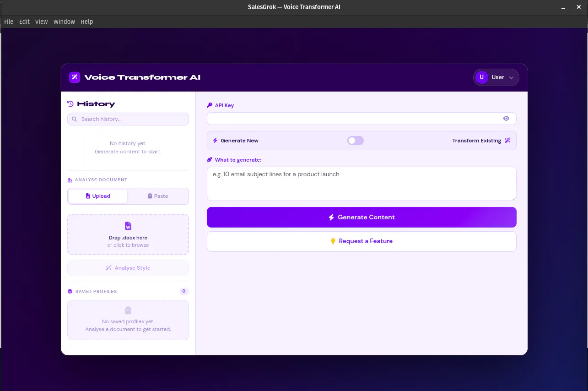Focus the Search history field
The image size is (588, 391).
click(x=128, y=119)
